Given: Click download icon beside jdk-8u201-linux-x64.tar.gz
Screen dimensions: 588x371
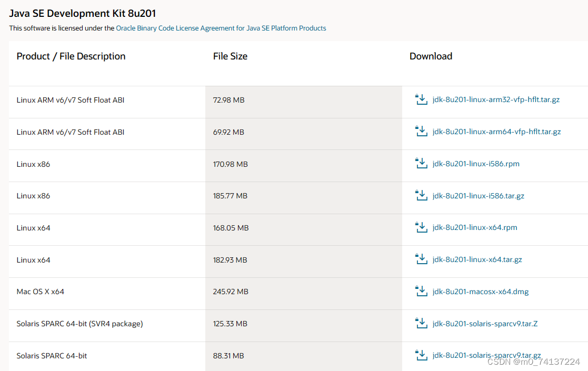Looking at the screenshot, I should click(x=421, y=259).
